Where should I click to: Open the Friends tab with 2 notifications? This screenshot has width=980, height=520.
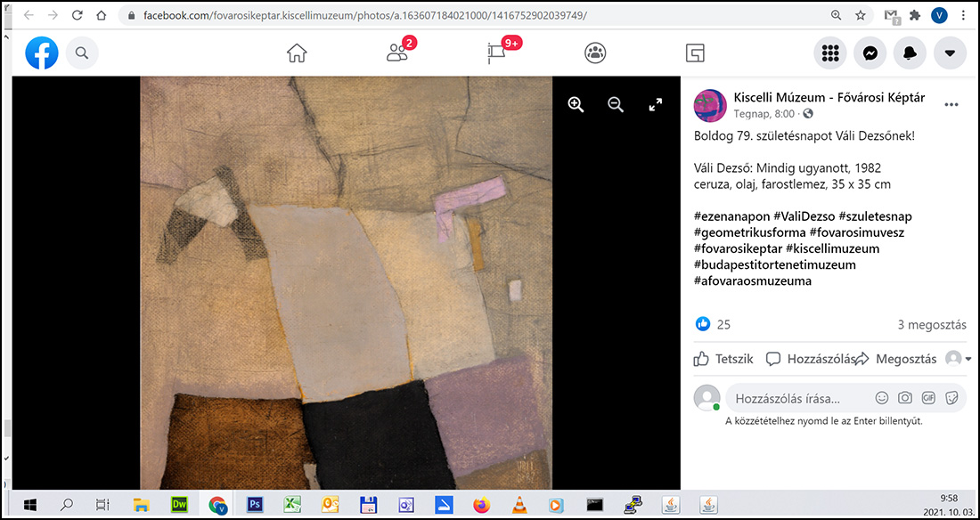(397, 53)
